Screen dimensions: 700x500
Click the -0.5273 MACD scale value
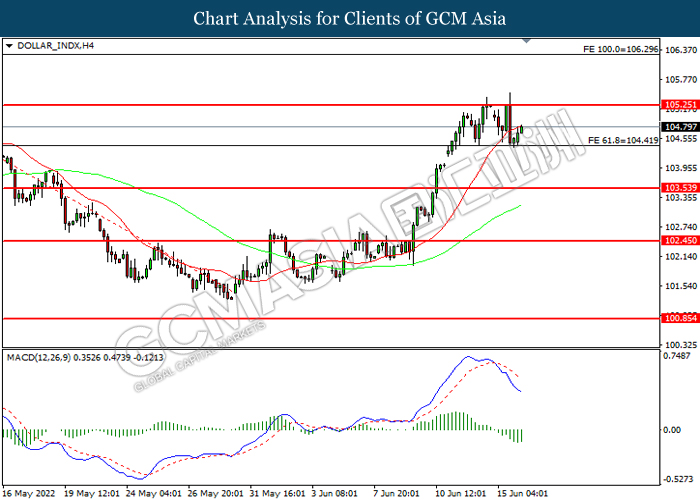(677, 479)
